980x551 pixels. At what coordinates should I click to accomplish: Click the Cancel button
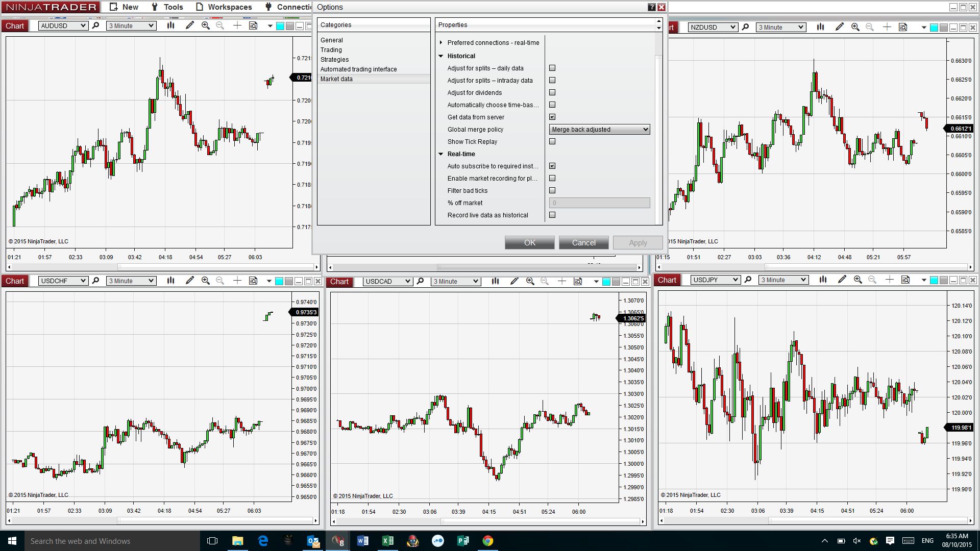[583, 242]
